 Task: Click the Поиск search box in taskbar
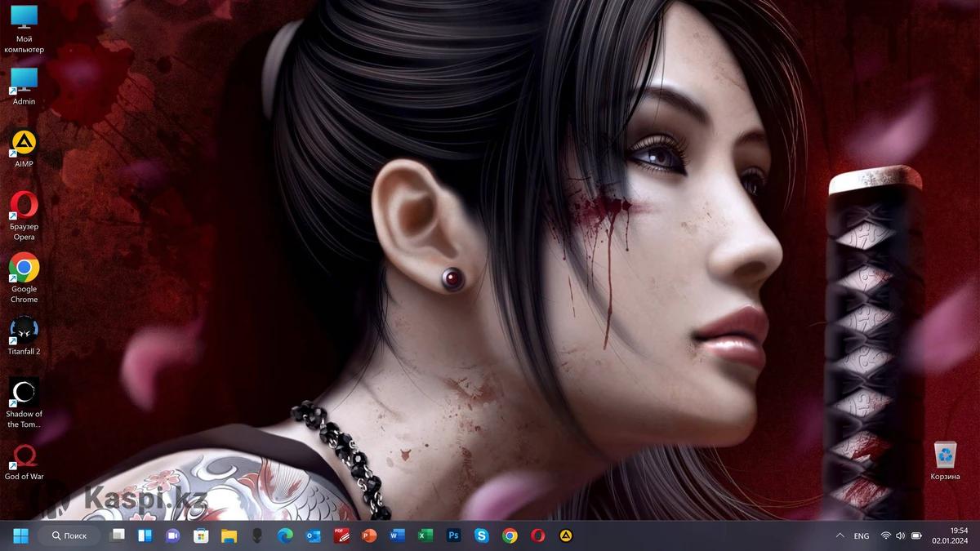pyautogui.click(x=70, y=535)
